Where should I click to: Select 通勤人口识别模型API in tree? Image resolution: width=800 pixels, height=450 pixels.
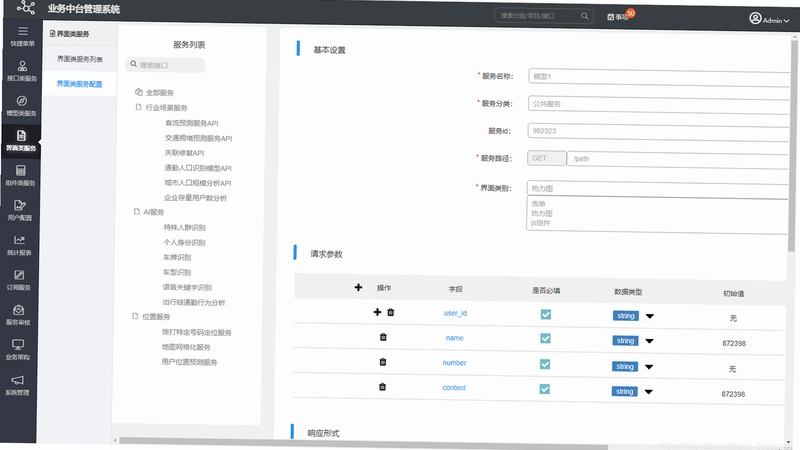198,168
